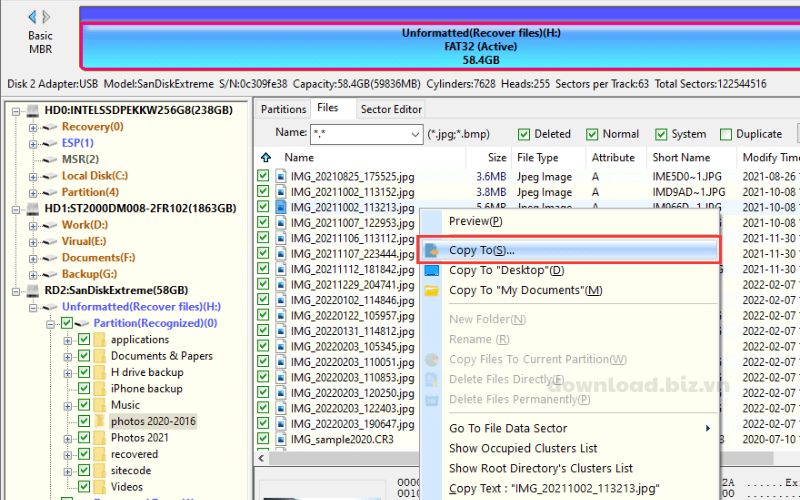Select the Local Disk(C:) partition in tree

(x=94, y=176)
